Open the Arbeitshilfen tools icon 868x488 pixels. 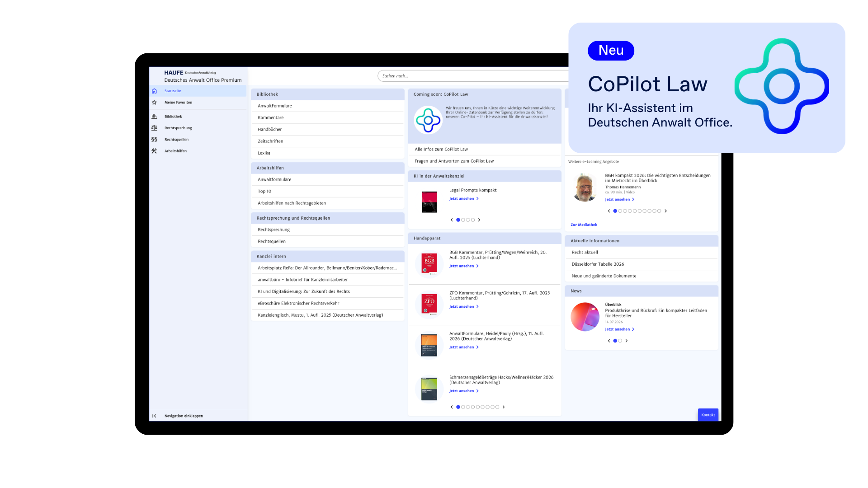tap(154, 151)
